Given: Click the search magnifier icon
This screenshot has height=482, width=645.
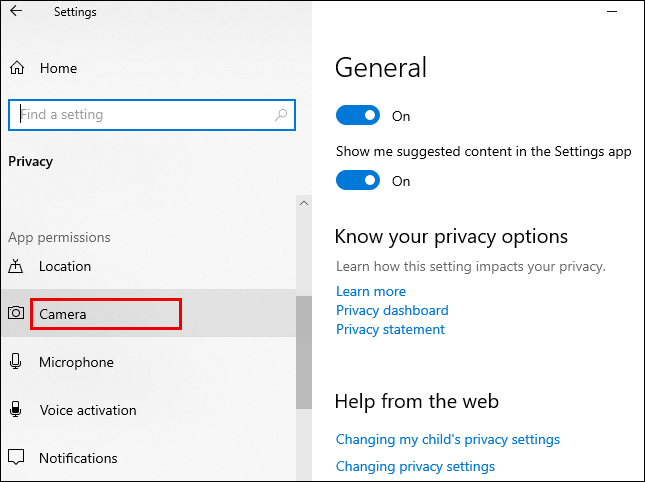Looking at the screenshot, I should 281,115.
